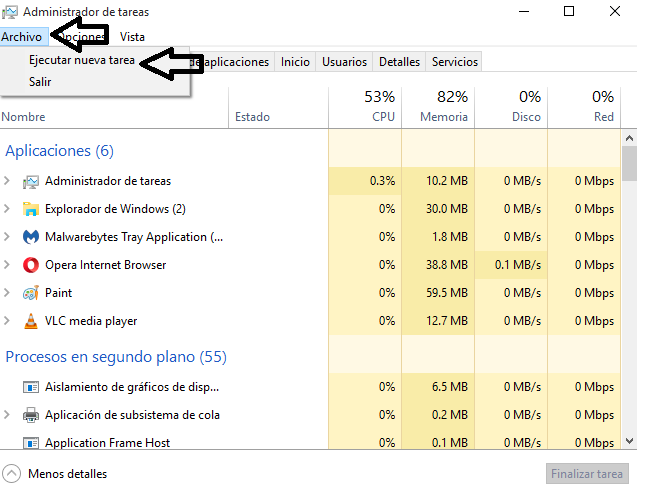This screenshot has height=499, width=645.
Task: Click the Aplicación de subsistema de cola printer icon
Action: coord(31,415)
